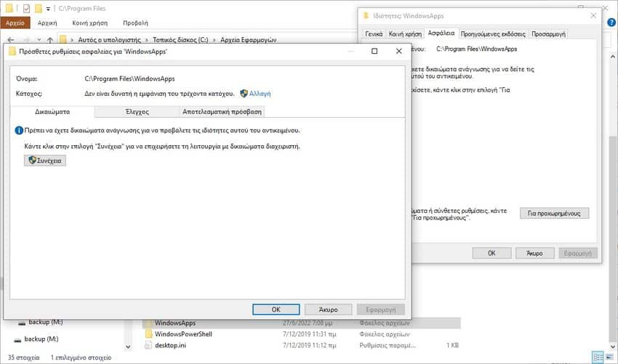Open the Αρχική ribbon tab
The height and width of the screenshot is (364, 618).
47,23
